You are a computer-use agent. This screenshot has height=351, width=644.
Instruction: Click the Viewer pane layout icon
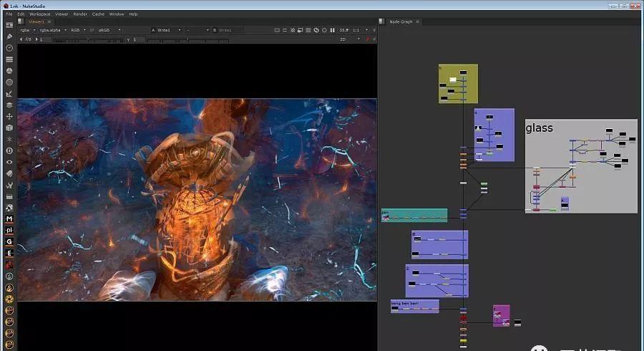click(x=21, y=21)
